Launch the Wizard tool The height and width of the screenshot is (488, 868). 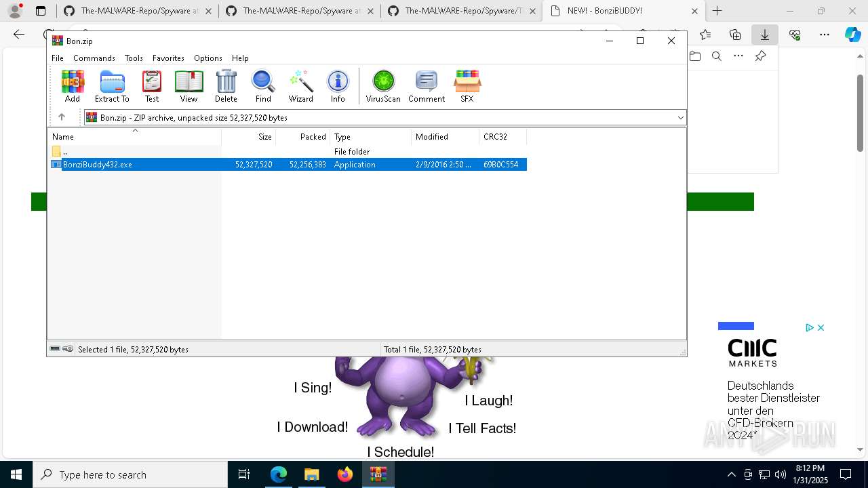pos(300,86)
